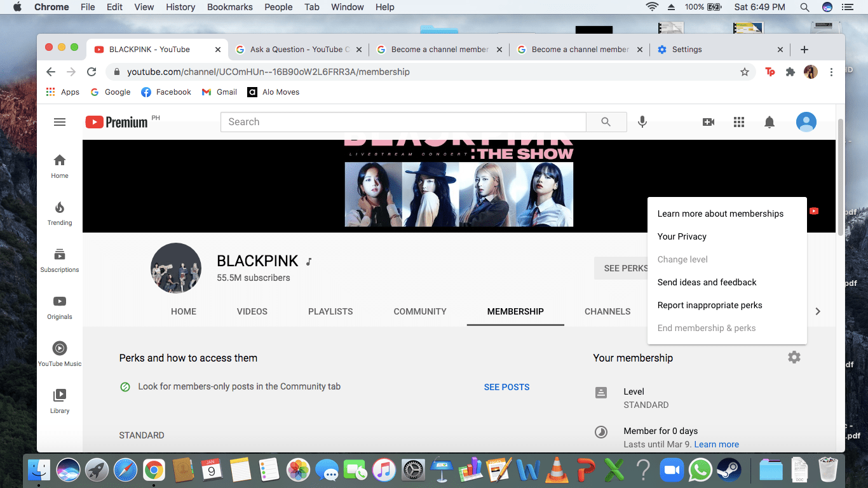
Task: Open a new Chrome tab
Action: tap(804, 50)
